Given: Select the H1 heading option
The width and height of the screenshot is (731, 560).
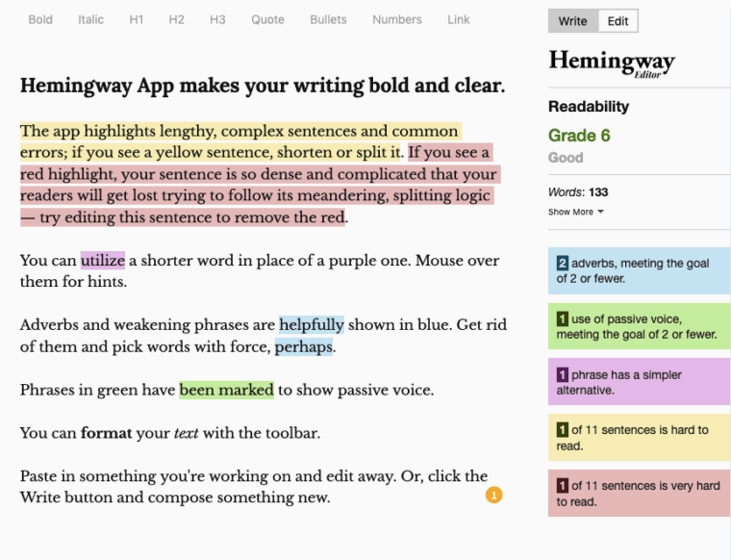Looking at the screenshot, I should point(137,19).
